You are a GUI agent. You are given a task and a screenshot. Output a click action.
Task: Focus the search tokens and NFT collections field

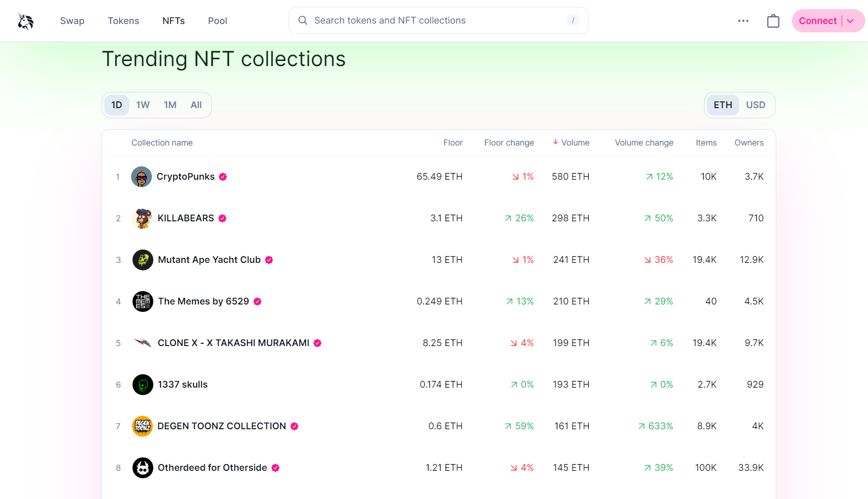coord(439,20)
